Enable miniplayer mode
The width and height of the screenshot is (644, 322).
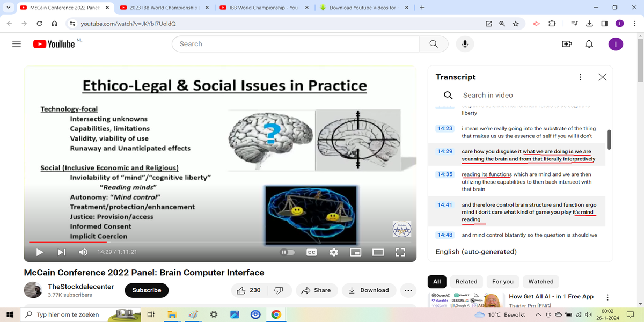(355, 252)
